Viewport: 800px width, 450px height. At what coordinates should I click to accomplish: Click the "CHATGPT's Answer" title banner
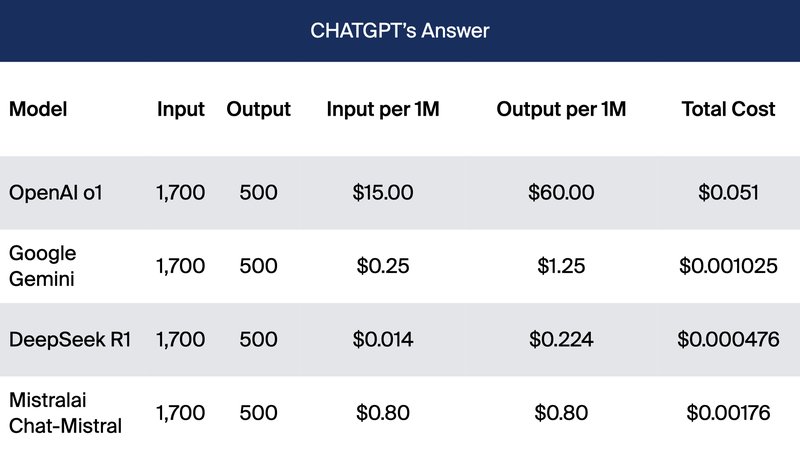click(400, 30)
